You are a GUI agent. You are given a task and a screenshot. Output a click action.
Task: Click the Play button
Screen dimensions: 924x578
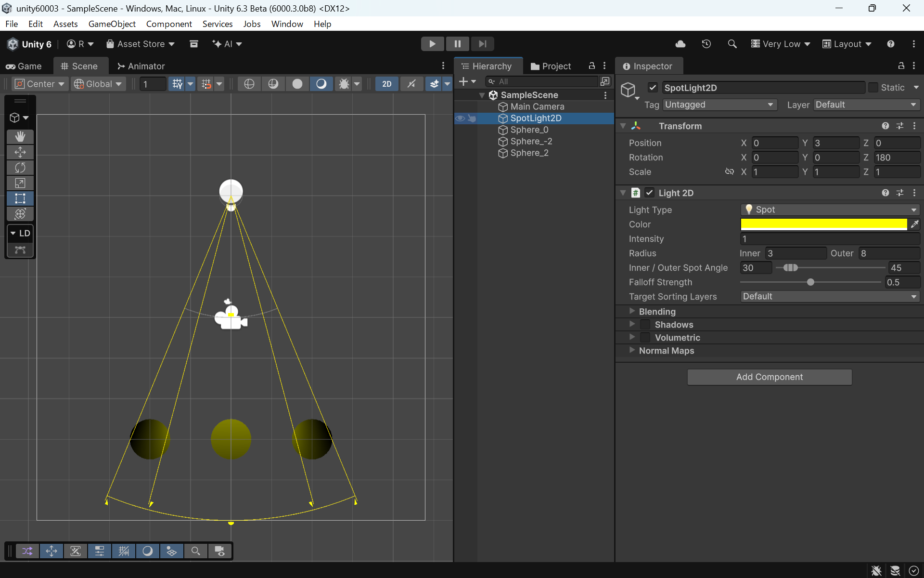pos(432,44)
